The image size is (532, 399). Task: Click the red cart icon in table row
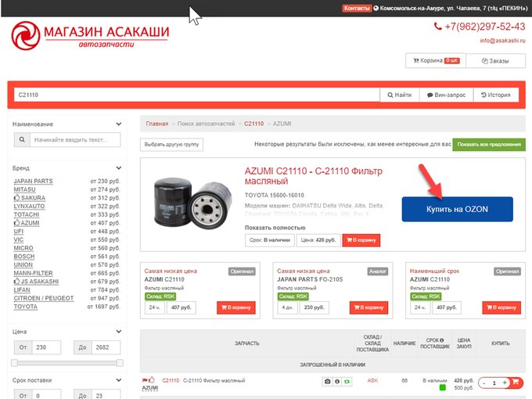[x=516, y=383]
